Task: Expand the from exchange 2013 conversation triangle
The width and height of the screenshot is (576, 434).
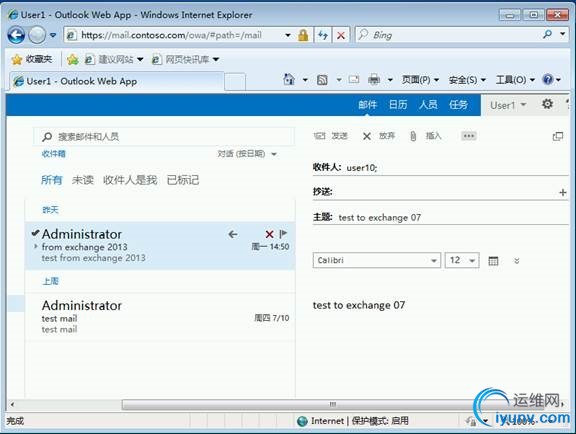Action: (36, 246)
